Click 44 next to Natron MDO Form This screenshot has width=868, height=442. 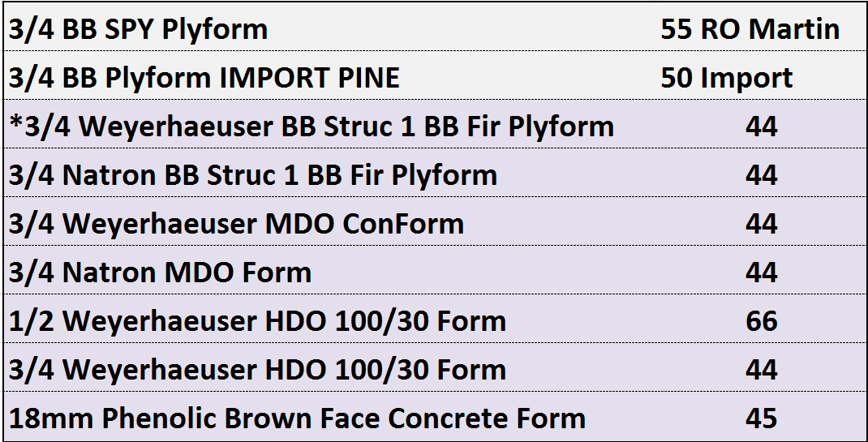click(761, 272)
